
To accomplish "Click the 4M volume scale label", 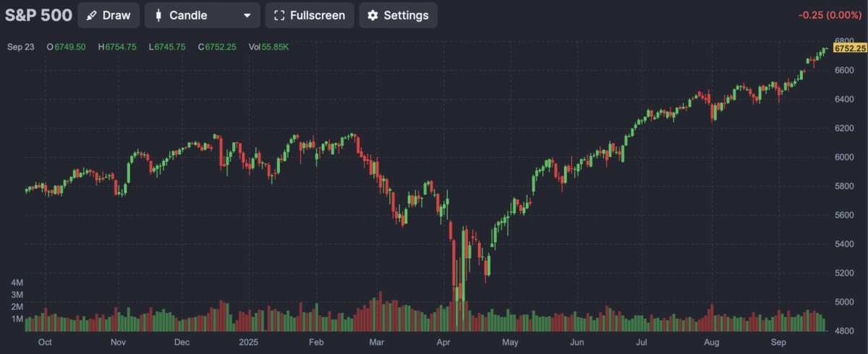I will [x=17, y=282].
